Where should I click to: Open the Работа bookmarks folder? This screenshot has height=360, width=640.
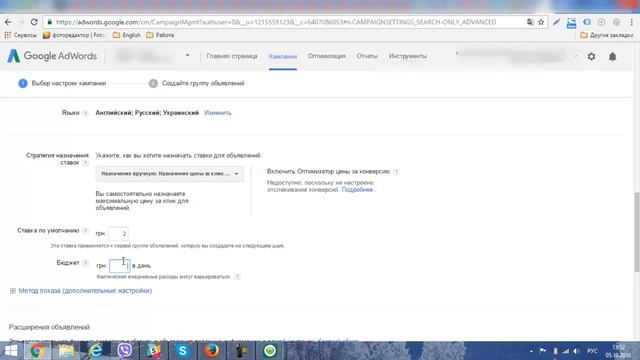160,35
